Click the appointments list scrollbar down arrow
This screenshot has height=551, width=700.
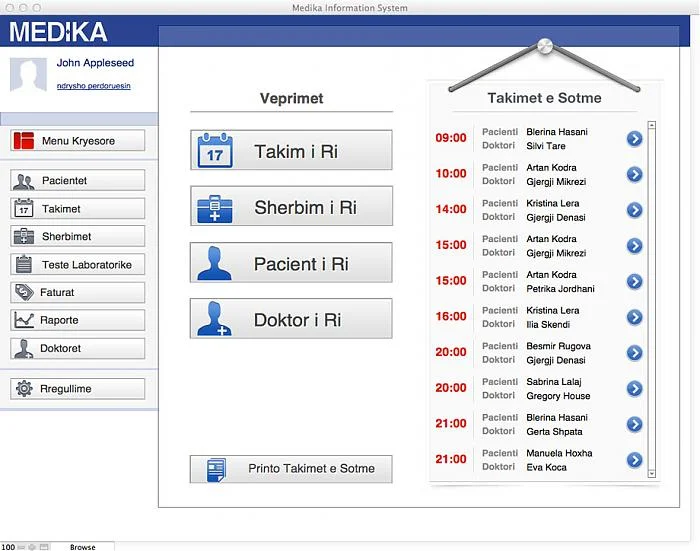click(652, 474)
